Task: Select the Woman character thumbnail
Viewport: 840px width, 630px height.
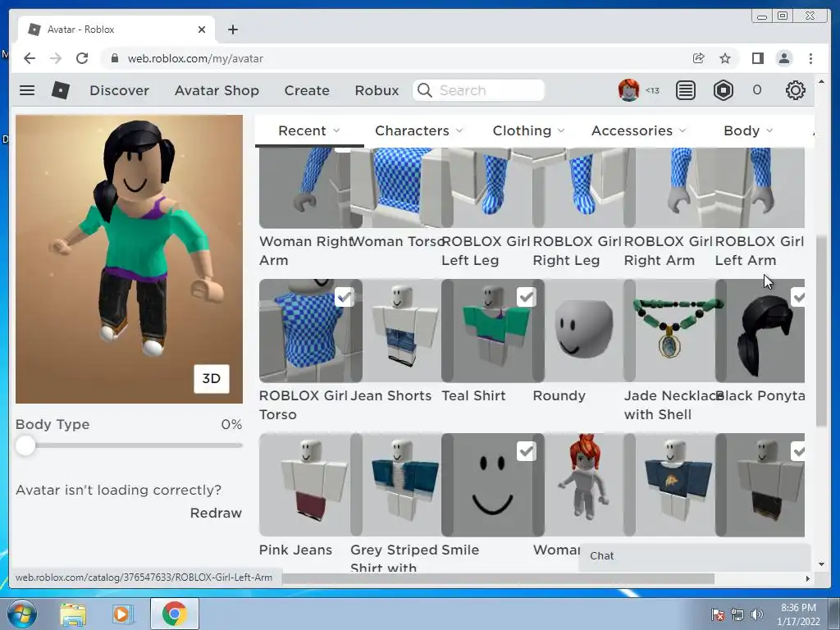Action: coord(584,485)
